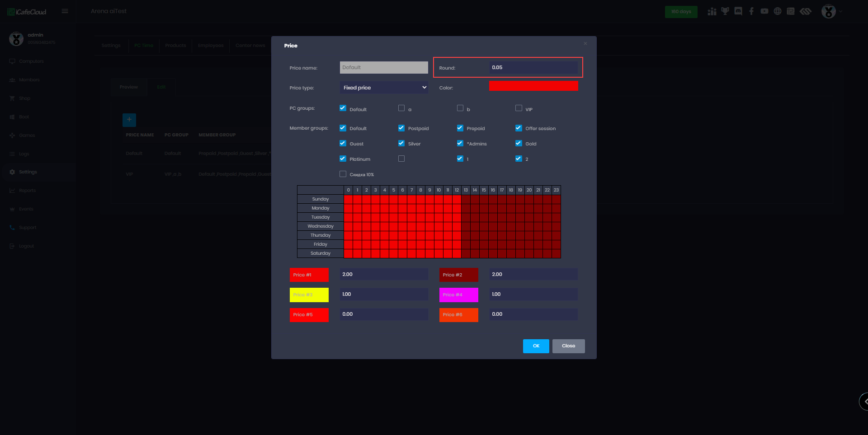Switch to the Products tab
The image size is (868, 435).
(175, 46)
